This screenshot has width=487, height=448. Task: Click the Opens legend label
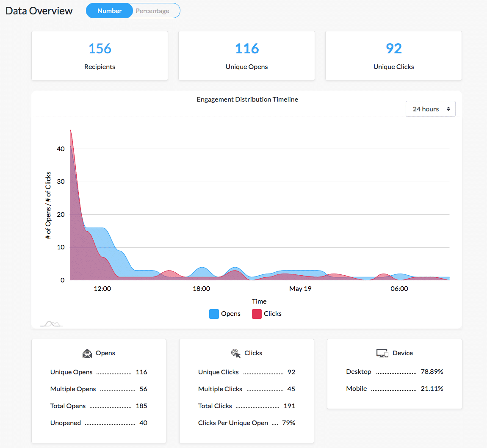pyautogui.click(x=231, y=314)
